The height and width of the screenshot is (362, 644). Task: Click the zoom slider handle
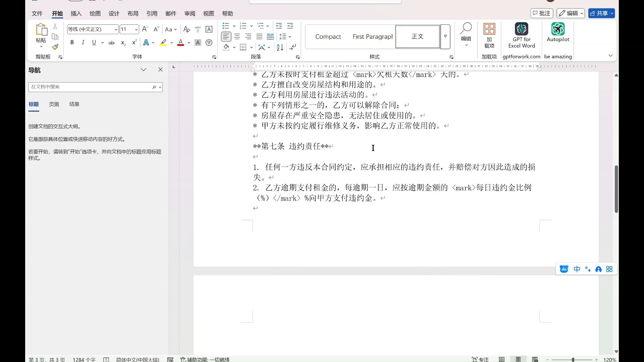click(x=573, y=360)
